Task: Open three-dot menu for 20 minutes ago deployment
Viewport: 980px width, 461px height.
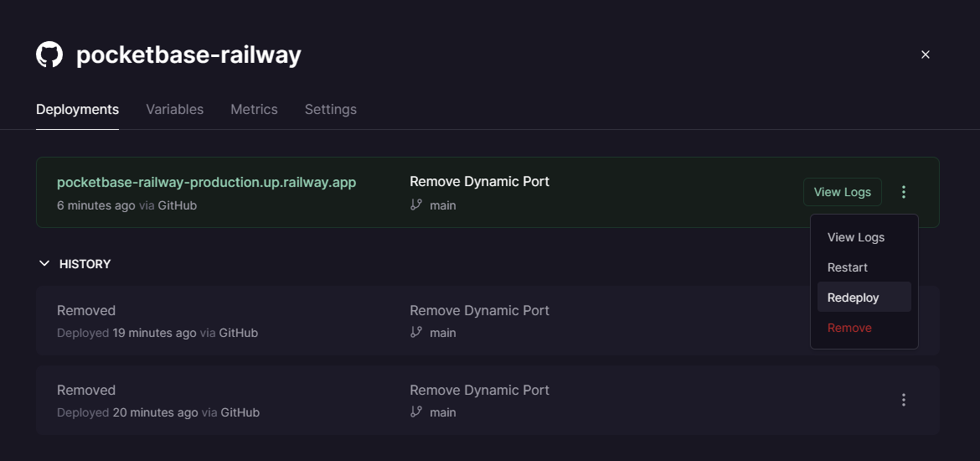Action: (x=903, y=400)
